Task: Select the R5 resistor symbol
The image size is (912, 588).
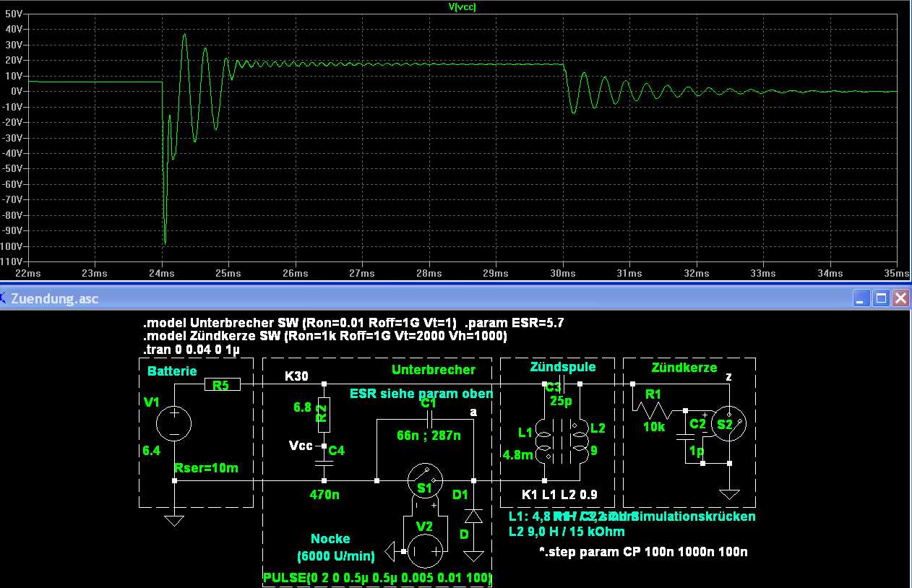Action: pyautogui.click(x=220, y=385)
